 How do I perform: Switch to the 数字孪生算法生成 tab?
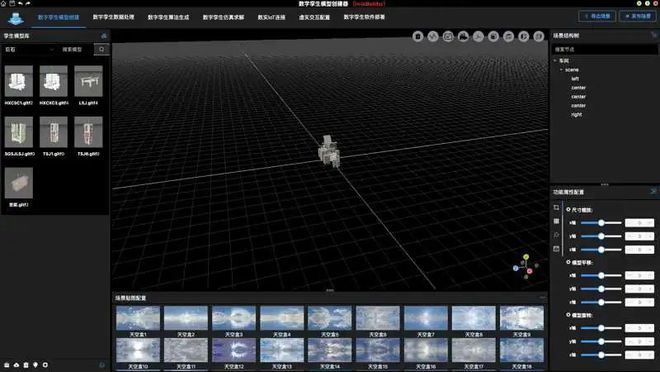coord(168,17)
